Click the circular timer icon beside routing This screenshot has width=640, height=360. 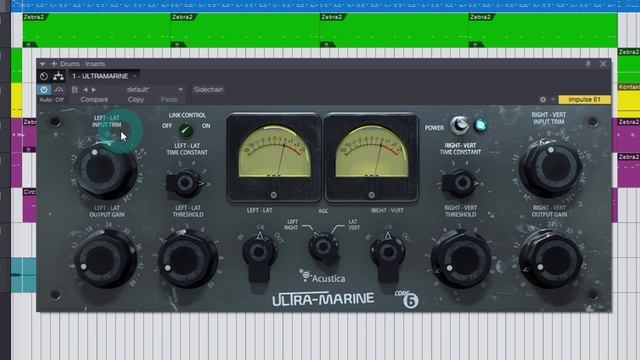click(44, 76)
